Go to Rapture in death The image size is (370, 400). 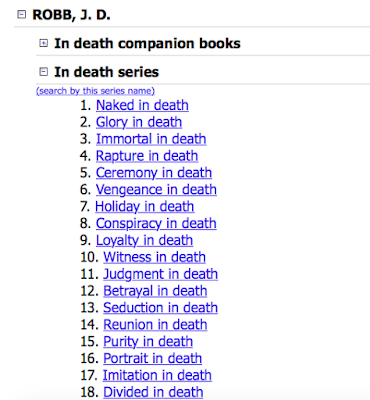tap(147, 156)
